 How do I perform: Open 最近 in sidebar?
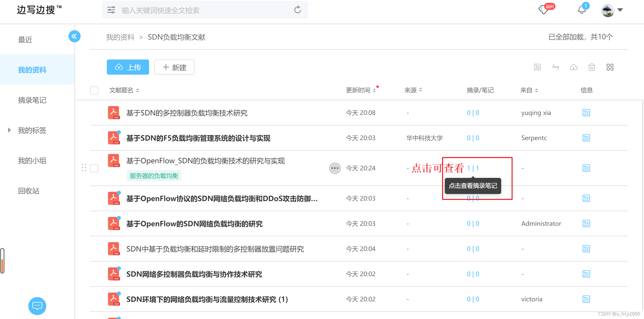pos(25,40)
